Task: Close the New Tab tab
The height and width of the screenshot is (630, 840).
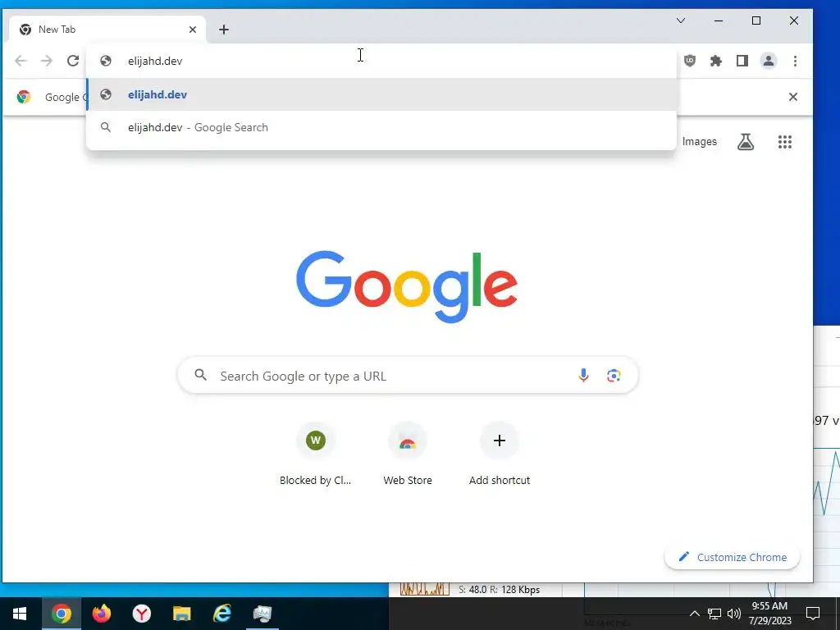Action: 192,30
